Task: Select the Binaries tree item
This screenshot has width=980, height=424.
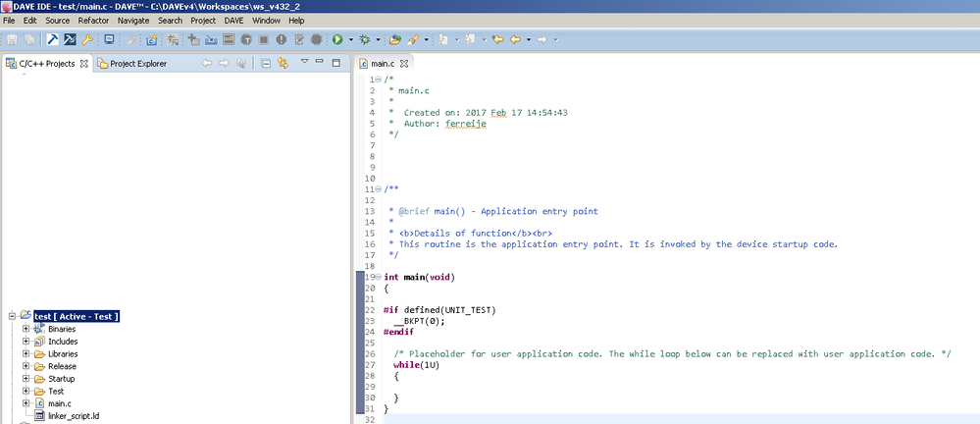Action: coord(62,329)
